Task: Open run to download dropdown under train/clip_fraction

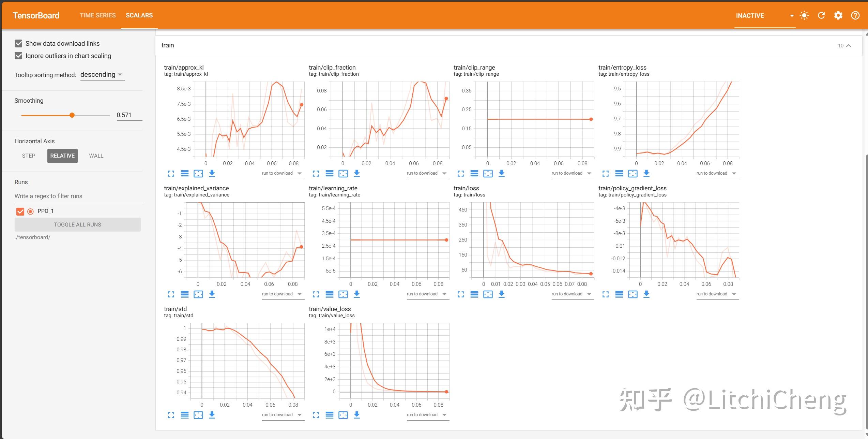Action: click(428, 173)
